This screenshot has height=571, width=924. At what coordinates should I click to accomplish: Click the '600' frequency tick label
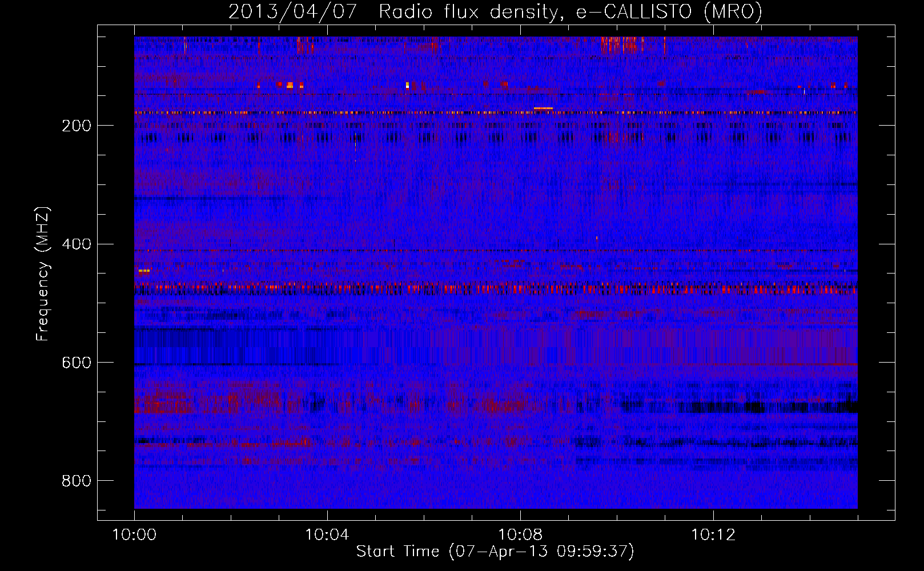click(x=76, y=363)
